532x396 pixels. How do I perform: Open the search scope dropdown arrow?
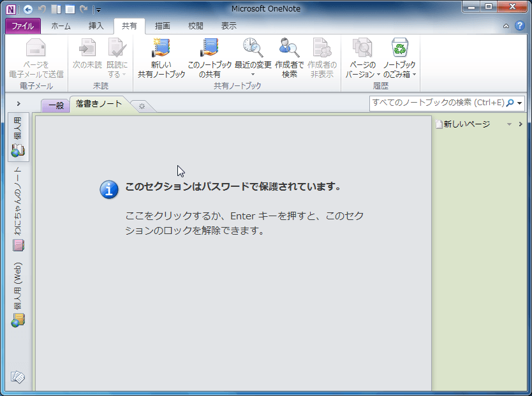point(519,103)
